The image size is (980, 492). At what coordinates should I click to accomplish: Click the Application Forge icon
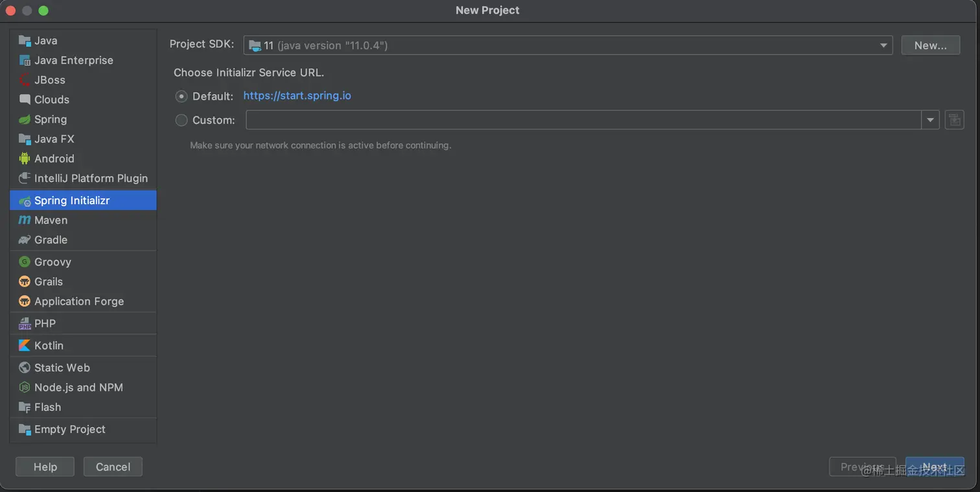pos(25,301)
